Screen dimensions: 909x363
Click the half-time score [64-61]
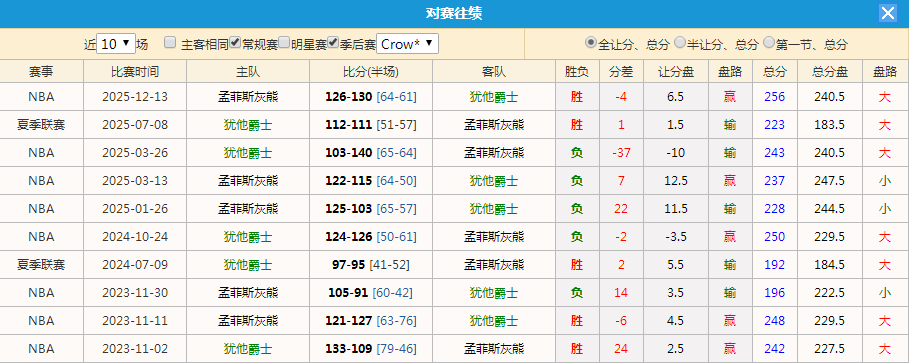[x=397, y=97]
